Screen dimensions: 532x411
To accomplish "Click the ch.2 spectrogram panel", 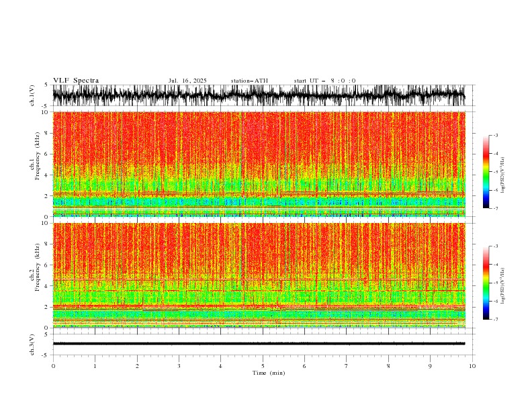I will (259, 275).
